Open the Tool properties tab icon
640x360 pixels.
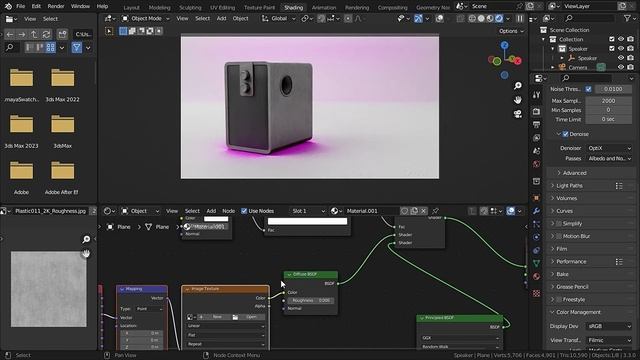pos(536,95)
